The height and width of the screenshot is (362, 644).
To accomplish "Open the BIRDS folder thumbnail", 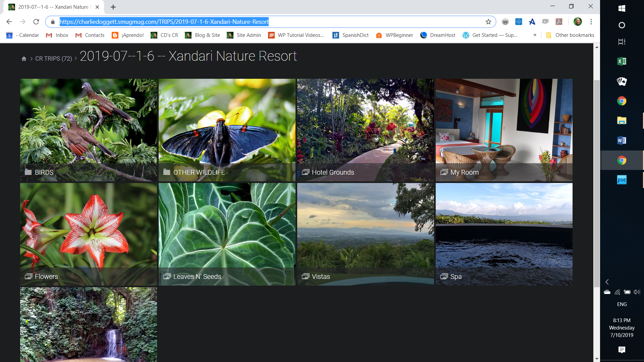I will click(89, 130).
